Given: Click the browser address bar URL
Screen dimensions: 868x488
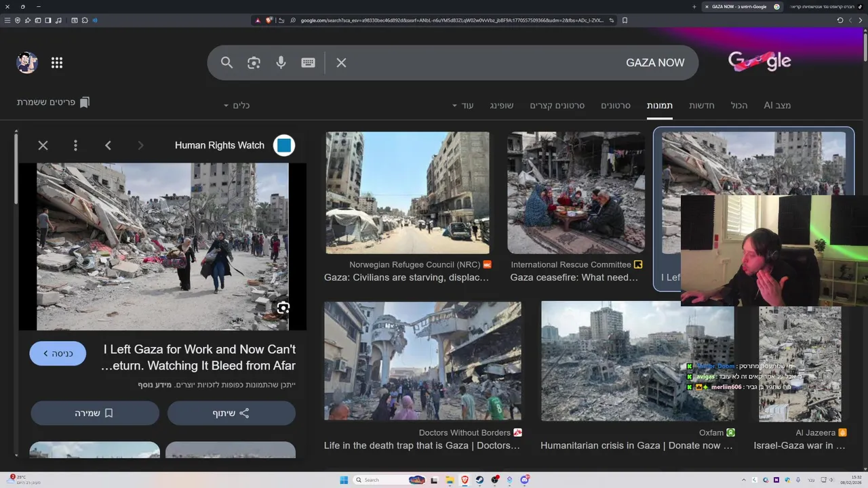Looking at the screenshot, I should tap(452, 20).
